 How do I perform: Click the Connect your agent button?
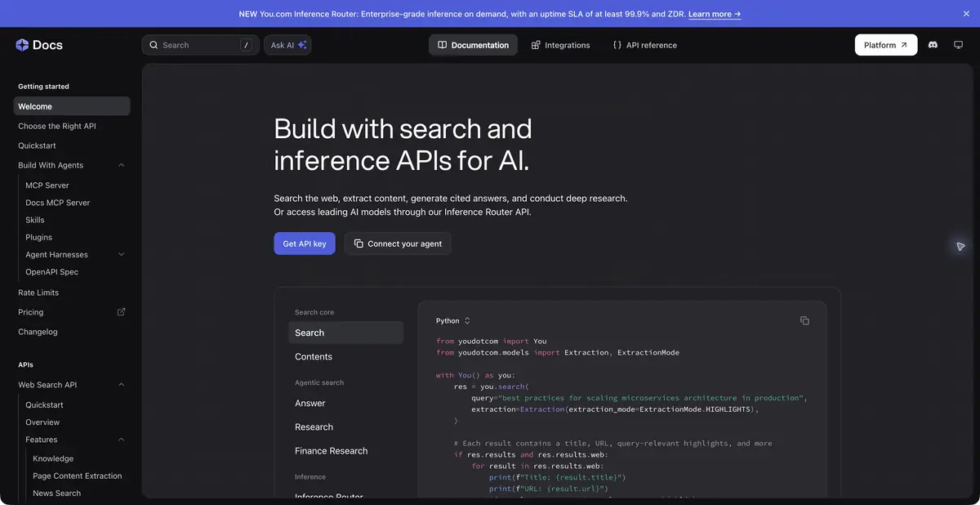(398, 244)
